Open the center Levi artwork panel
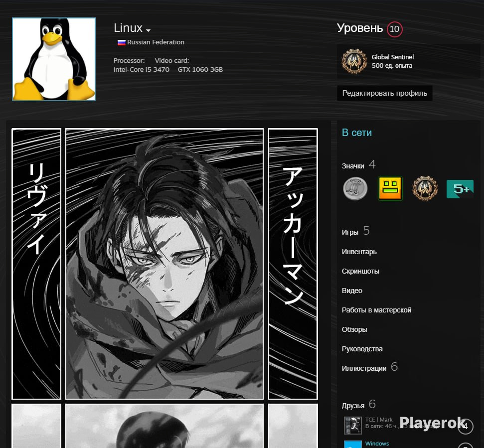The width and height of the screenshot is (484, 448). coord(164,264)
